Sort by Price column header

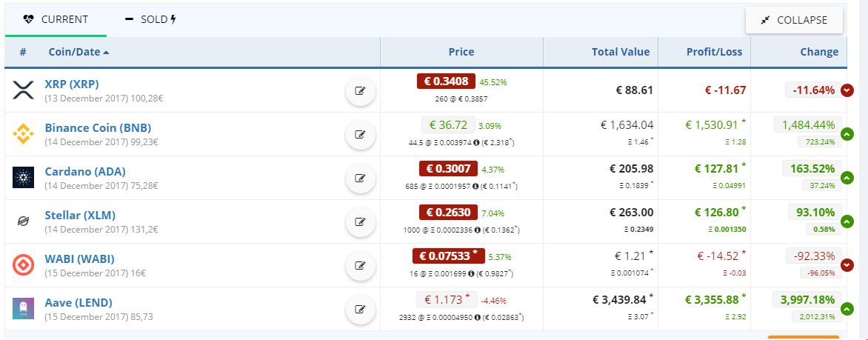click(461, 52)
